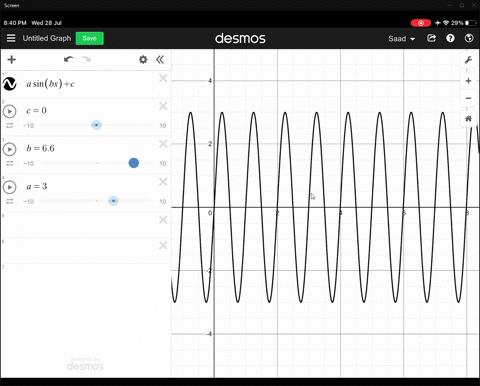Zoom in on the graph
This screenshot has height=386, width=480.
468,81
